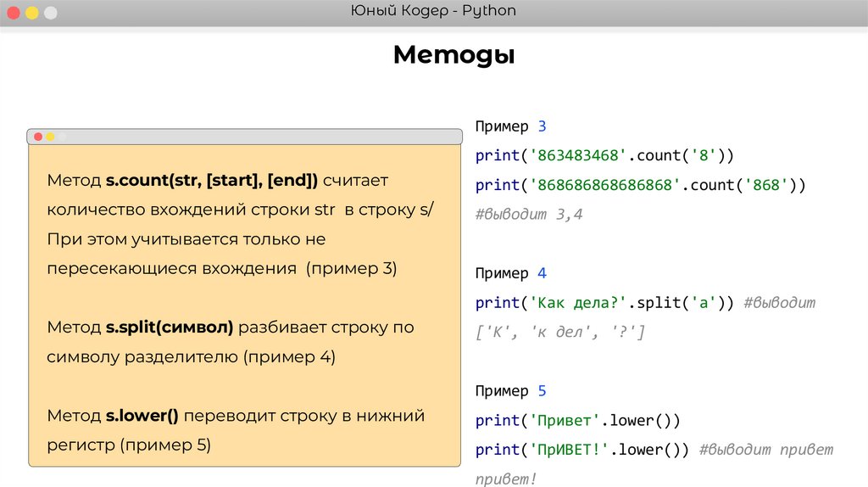Click the small red dot on the orange note panel

point(38,136)
